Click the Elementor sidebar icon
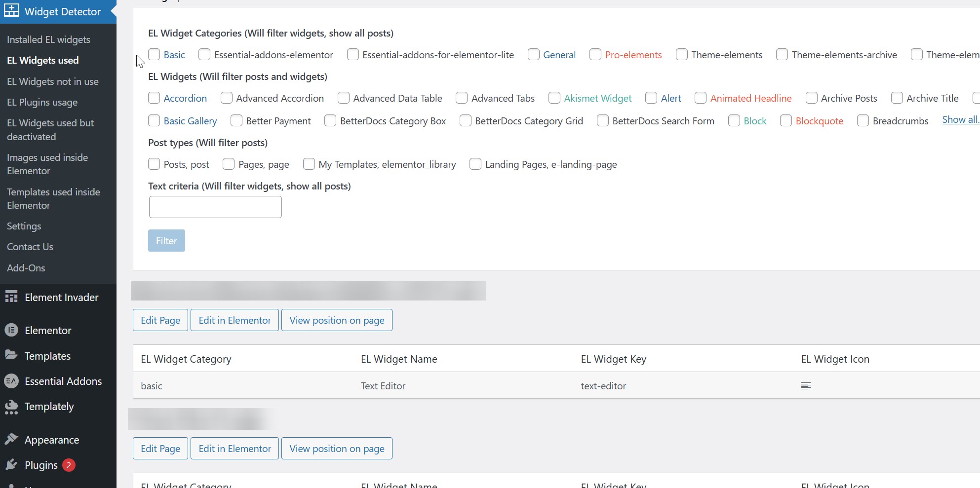Screen dimensions: 980x488 pos(11,330)
